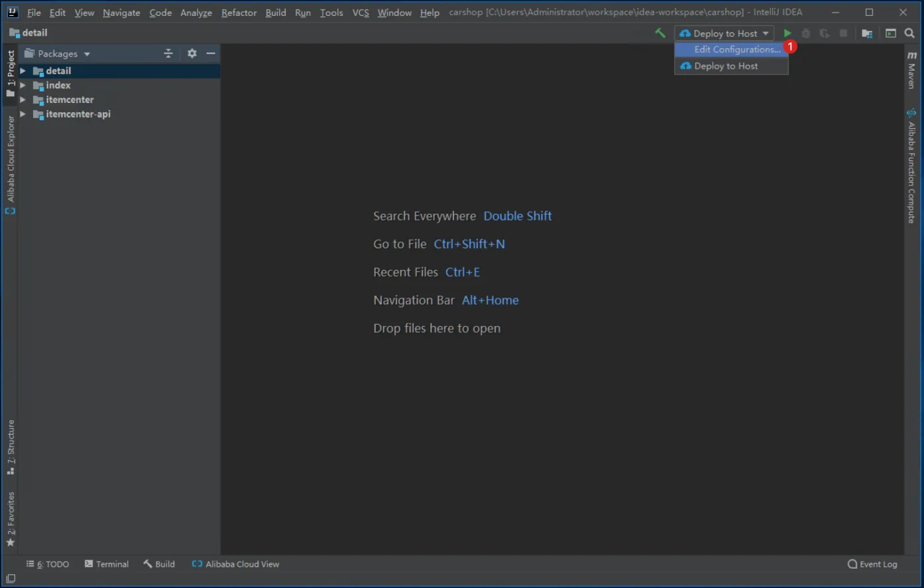This screenshot has width=924, height=588.
Task: Click the Ctrl+E shortcut hint text
Action: [463, 272]
